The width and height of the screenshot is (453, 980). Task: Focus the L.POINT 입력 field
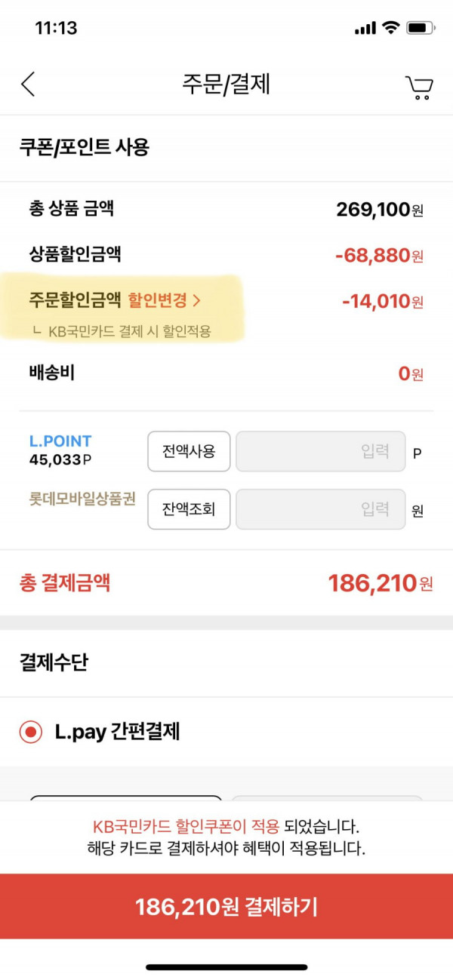(321, 451)
